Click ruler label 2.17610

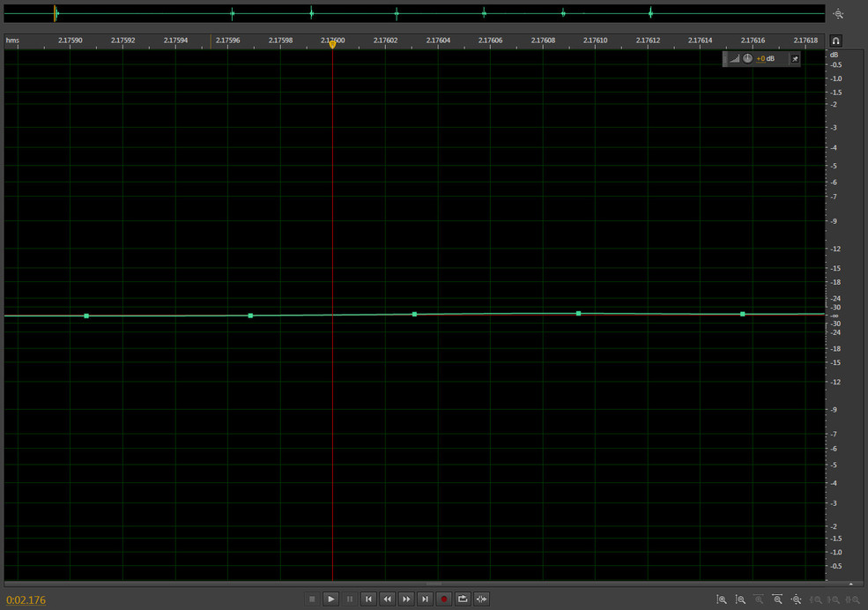coord(595,41)
